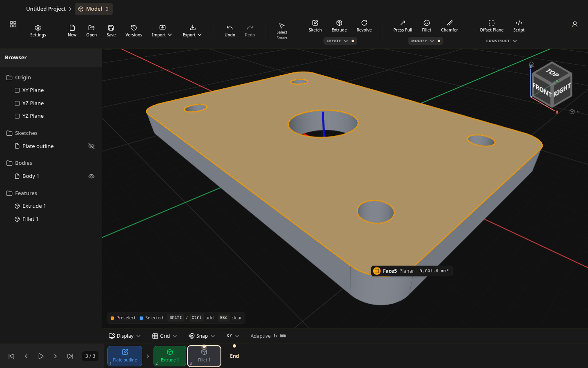The image size is (588, 368).
Task: Select the Fillet tool
Action: [x=427, y=26]
